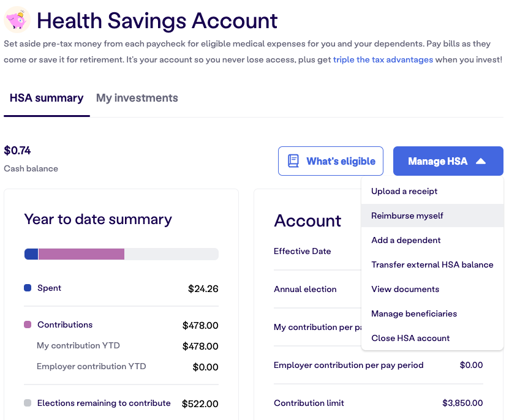
Task: Click the pink Contributions legend dot
Action: 28,324
